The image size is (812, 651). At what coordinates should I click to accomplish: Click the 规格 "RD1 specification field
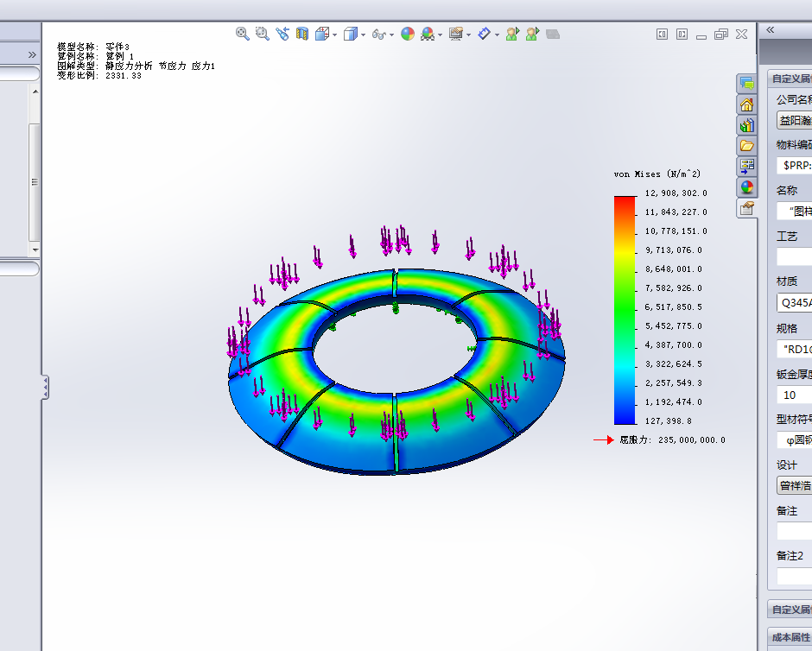click(x=795, y=350)
